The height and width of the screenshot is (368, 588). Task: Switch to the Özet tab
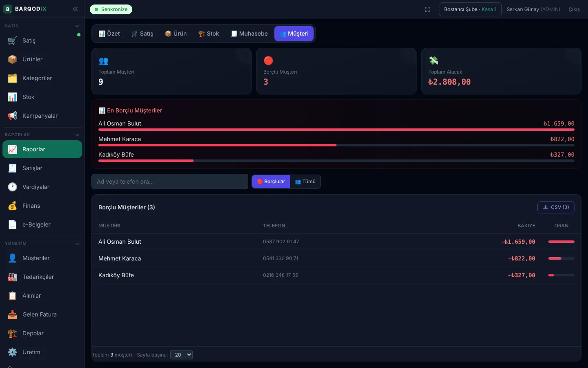[x=109, y=34]
